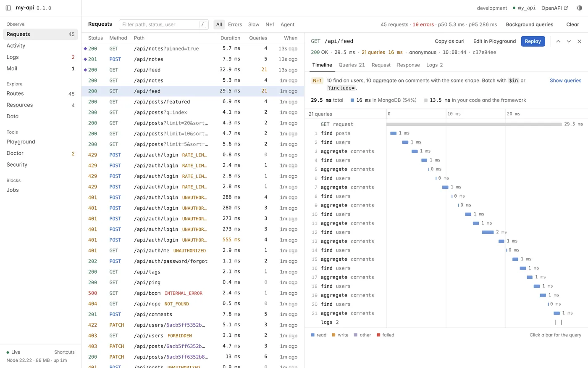588x368 pixels.
Task: Toggle Background queries
Action: (x=529, y=24)
